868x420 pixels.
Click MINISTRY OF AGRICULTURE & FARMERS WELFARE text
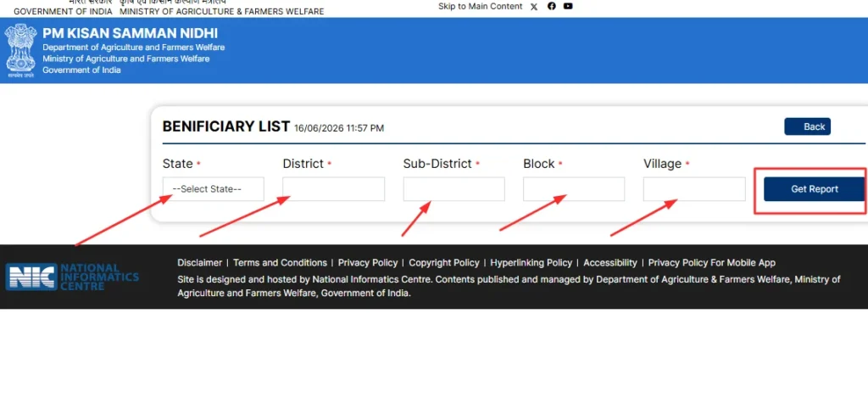pyautogui.click(x=221, y=11)
